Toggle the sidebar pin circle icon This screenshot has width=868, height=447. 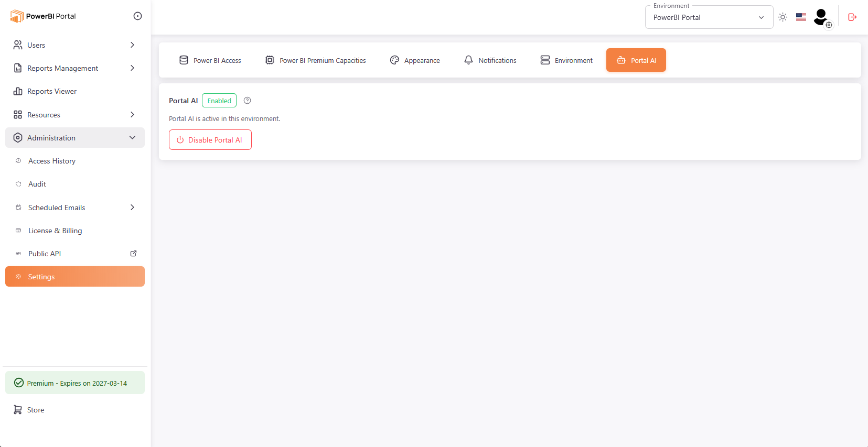tap(137, 16)
